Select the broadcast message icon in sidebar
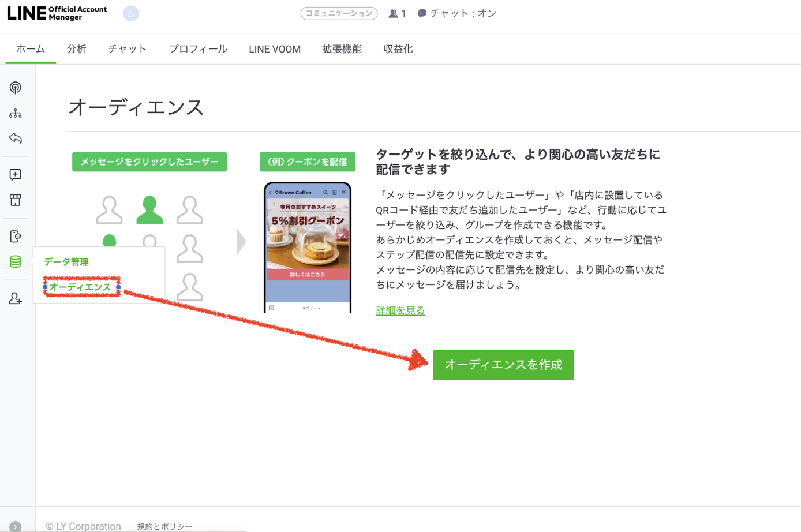The width and height of the screenshot is (801, 532). [15, 88]
